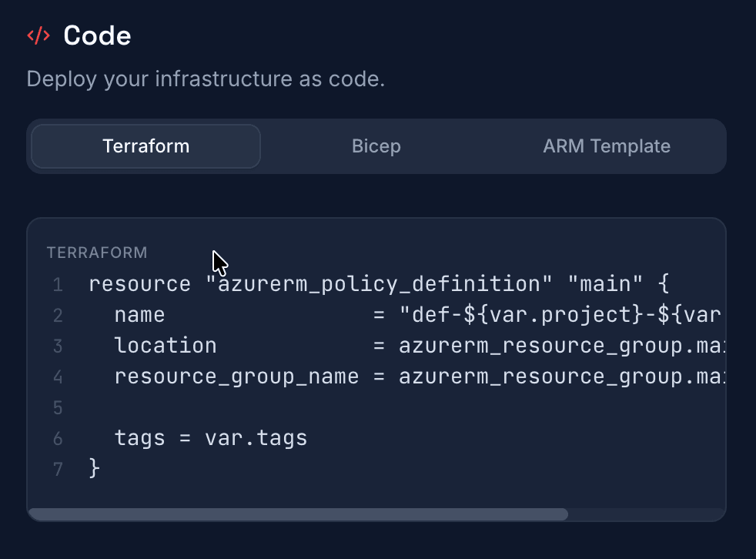
Task: Click the closing brace on the last line
Action: coord(94,468)
